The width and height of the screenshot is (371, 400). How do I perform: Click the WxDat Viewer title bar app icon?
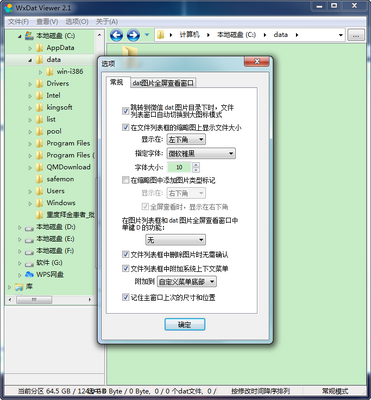pyautogui.click(x=8, y=7)
